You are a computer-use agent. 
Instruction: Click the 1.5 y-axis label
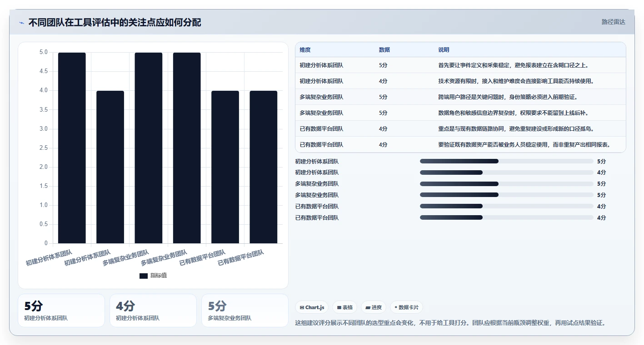44,186
